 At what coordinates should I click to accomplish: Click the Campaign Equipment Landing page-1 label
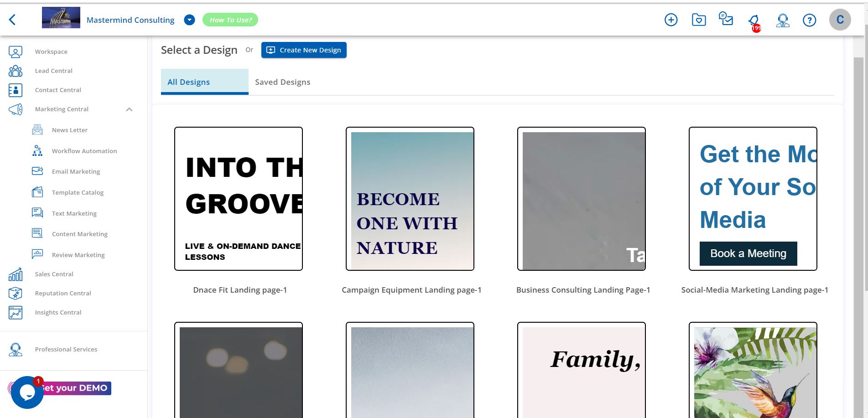click(412, 290)
